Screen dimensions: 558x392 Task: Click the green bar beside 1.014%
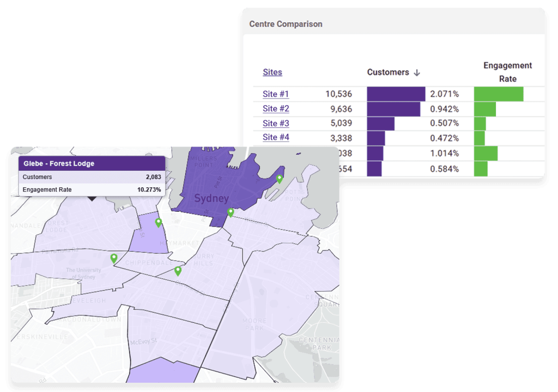coord(486,154)
